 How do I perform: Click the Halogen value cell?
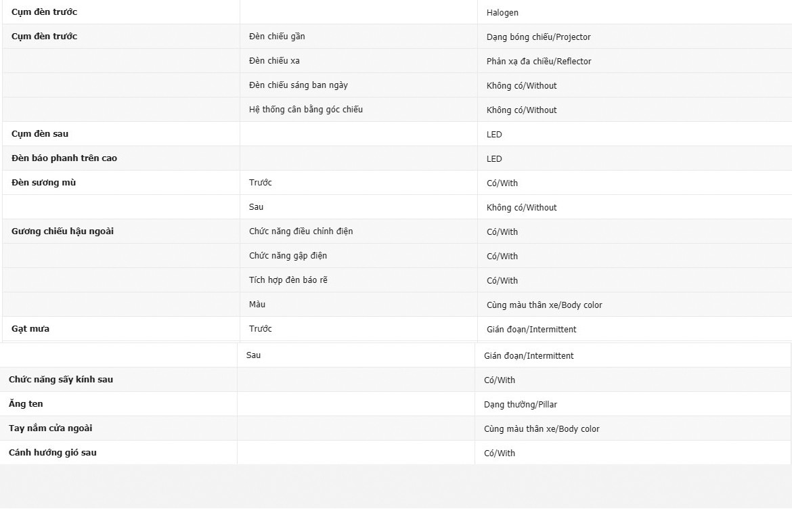tap(502, 13)
